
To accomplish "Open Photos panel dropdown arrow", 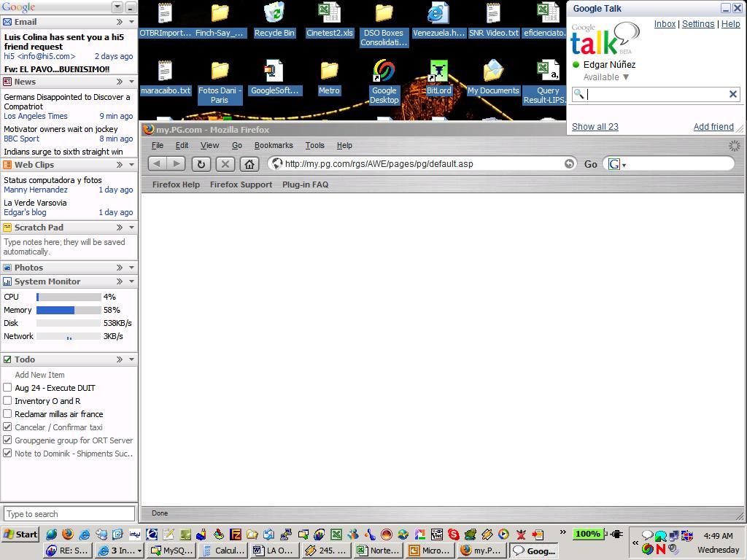I will (131, 268).
